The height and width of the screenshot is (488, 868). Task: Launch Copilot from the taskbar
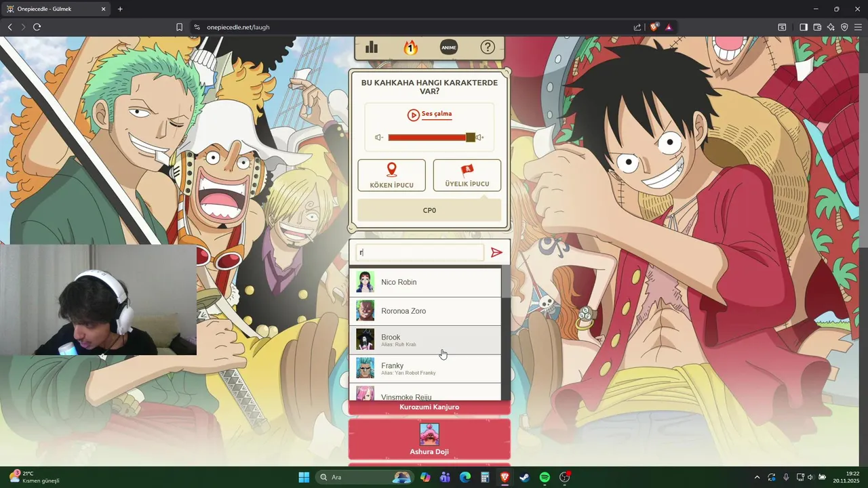click(x=425, y=477)
